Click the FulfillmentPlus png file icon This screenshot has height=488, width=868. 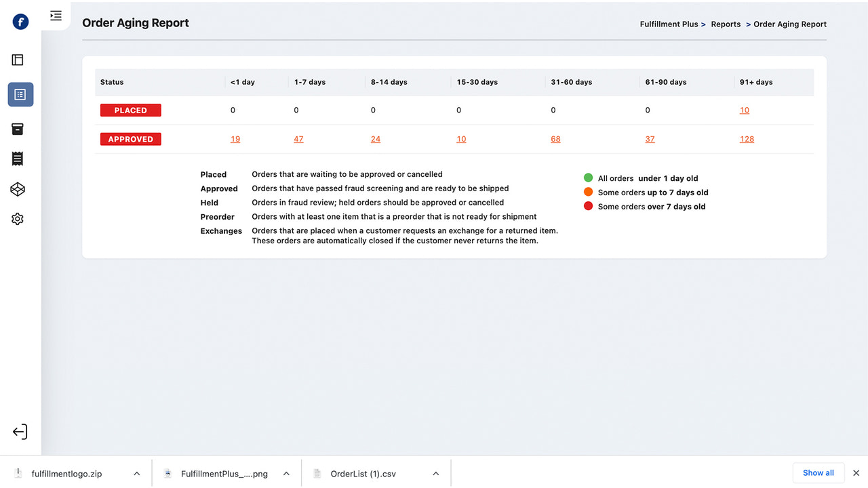coord(167,473)
